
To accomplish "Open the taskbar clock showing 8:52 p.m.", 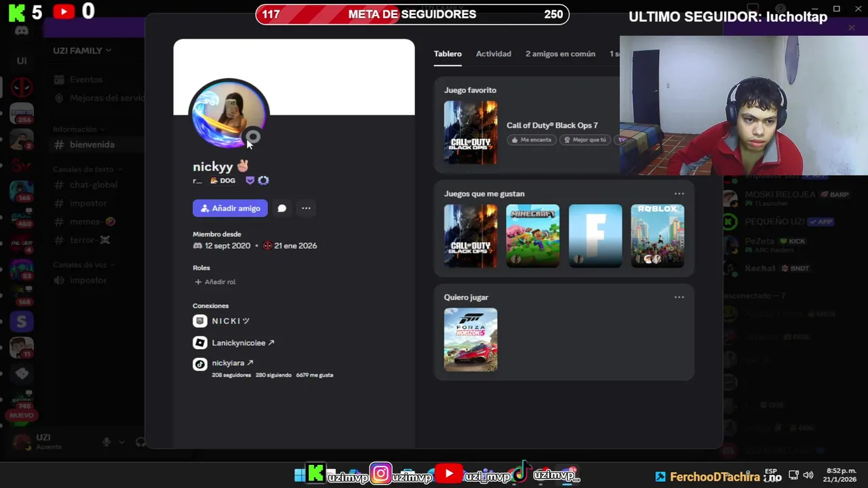I will click(x=842, y=474).
